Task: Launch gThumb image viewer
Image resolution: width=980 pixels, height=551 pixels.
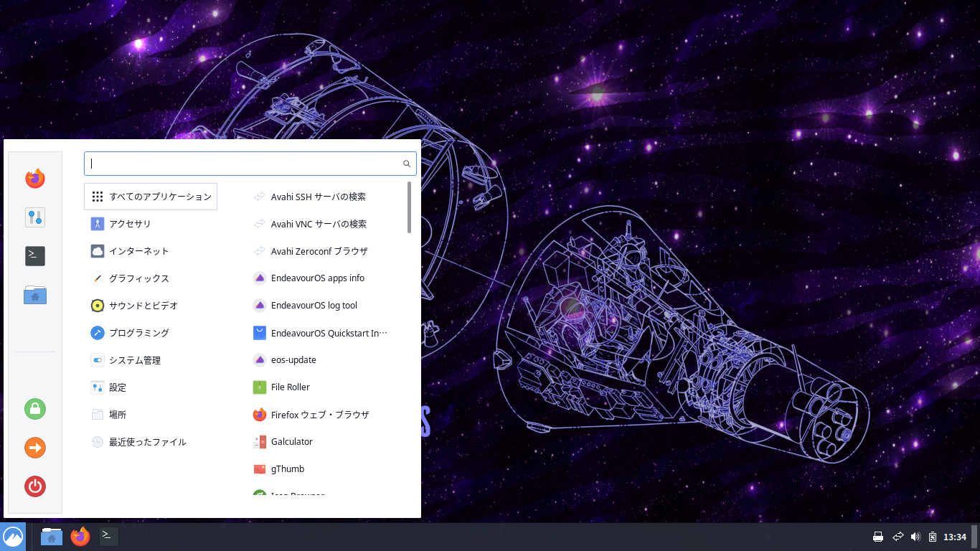Action: pyautogui.click(x=326, y=469)
